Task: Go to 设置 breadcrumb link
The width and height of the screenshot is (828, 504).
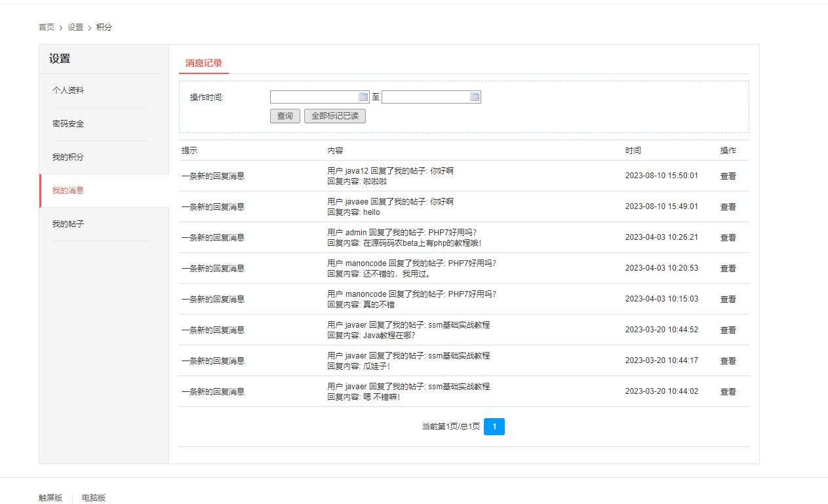Action: coord(75,28)
